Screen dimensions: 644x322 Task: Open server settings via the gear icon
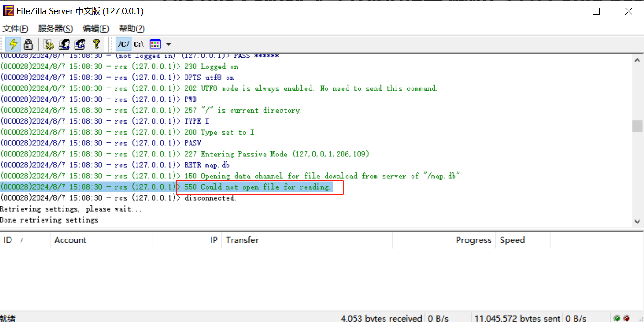49,44
